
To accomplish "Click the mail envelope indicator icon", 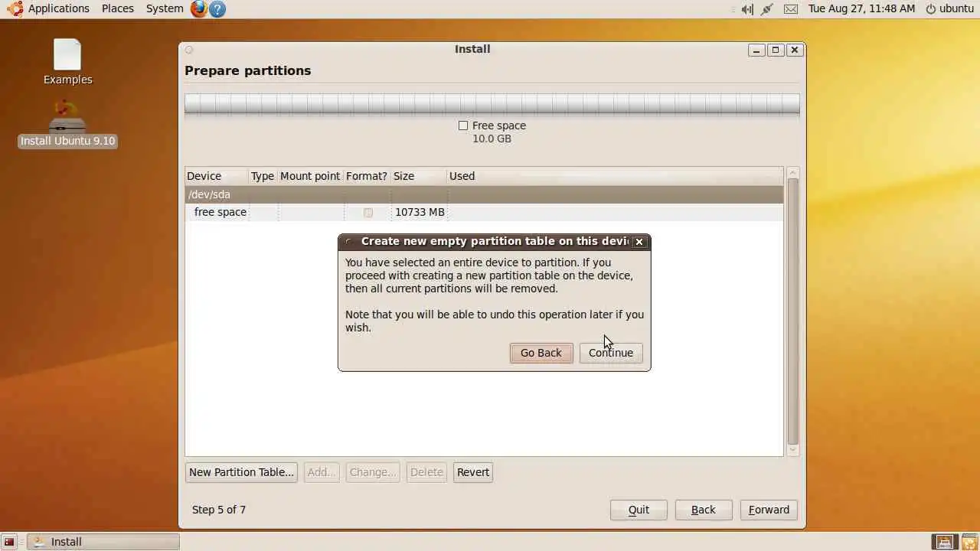I will pos(791,9).
